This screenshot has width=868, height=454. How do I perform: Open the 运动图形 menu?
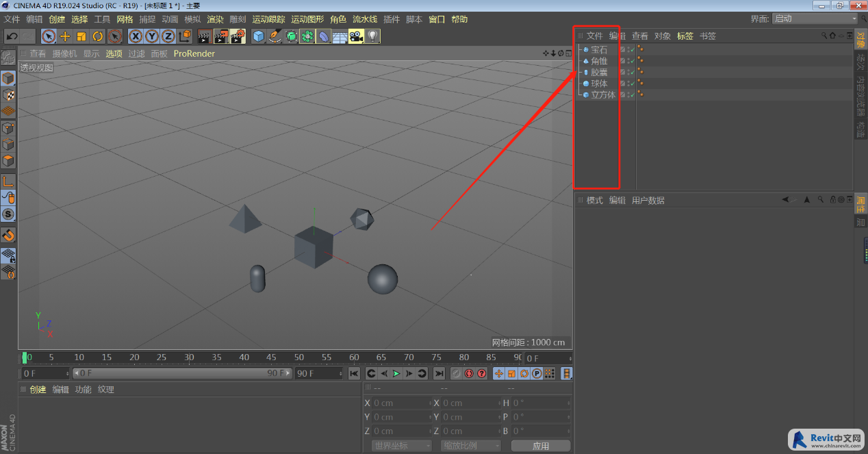(x=307, y=19)
